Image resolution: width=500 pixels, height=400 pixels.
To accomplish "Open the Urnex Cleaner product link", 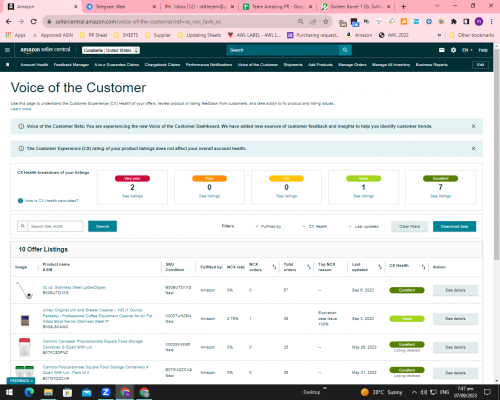I will pos(98,316).
